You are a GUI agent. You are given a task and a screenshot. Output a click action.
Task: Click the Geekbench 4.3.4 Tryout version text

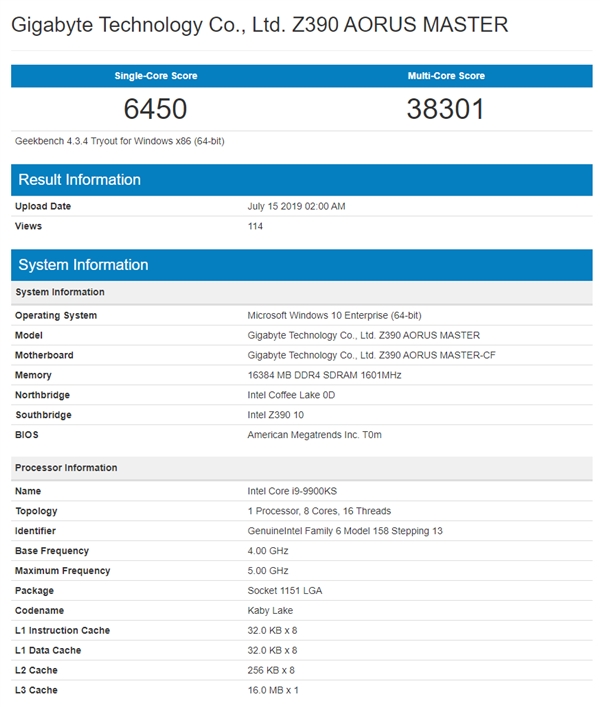click(x=119, y=141)
